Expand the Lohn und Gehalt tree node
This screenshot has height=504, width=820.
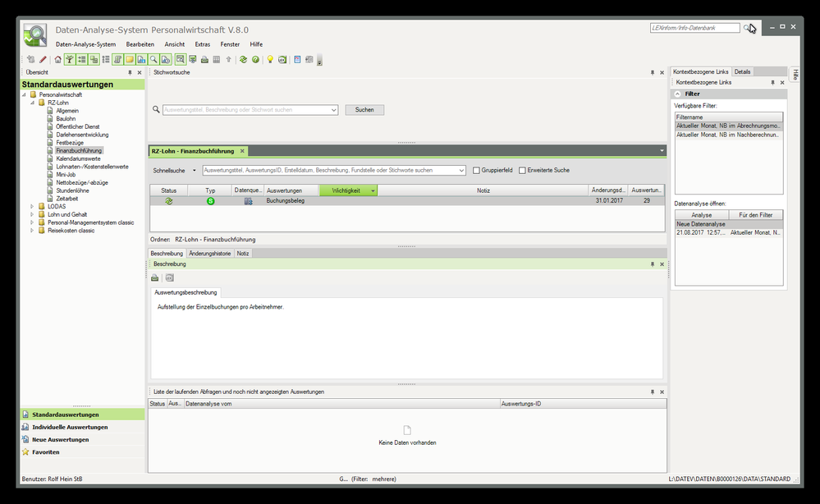click(33, 214)
